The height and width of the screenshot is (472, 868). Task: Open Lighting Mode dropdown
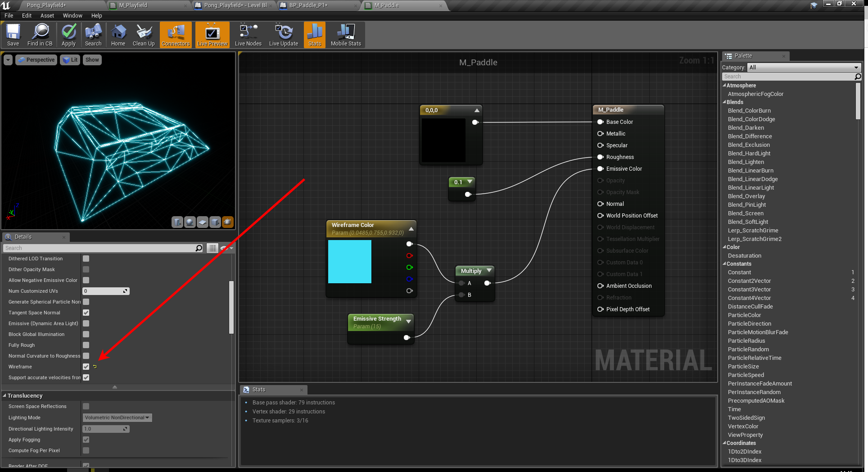117,418
